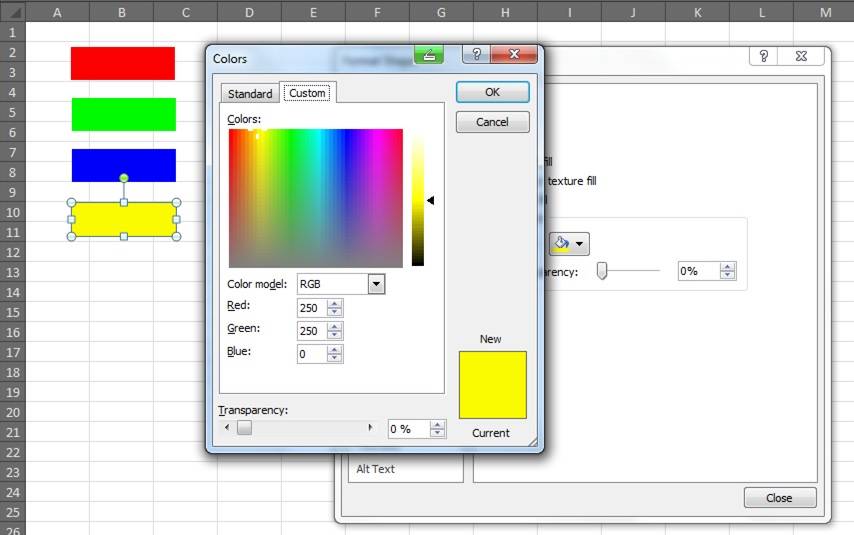Select the texture fill option
Viewport: 854px width, 535px height.
(572, 181)
